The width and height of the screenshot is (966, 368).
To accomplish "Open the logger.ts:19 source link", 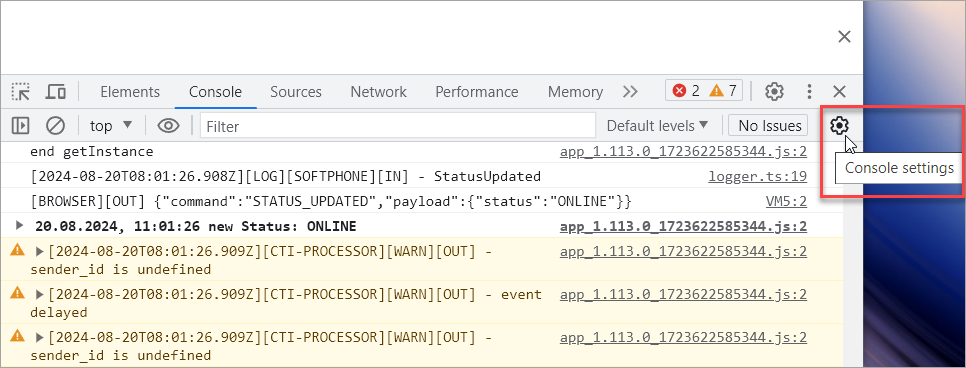I will 757,177.
